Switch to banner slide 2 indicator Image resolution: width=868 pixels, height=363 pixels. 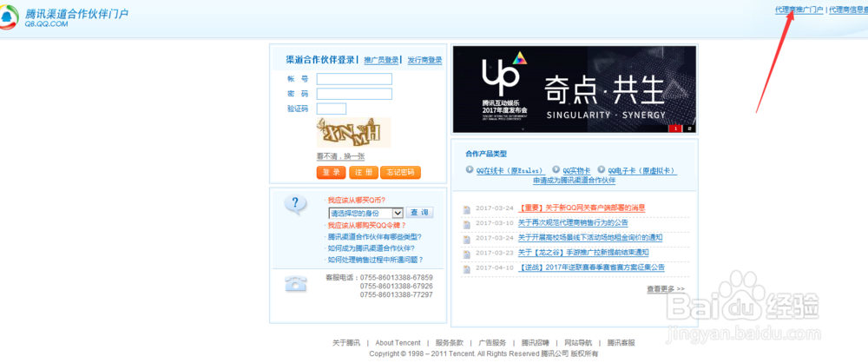pos(689,129)
